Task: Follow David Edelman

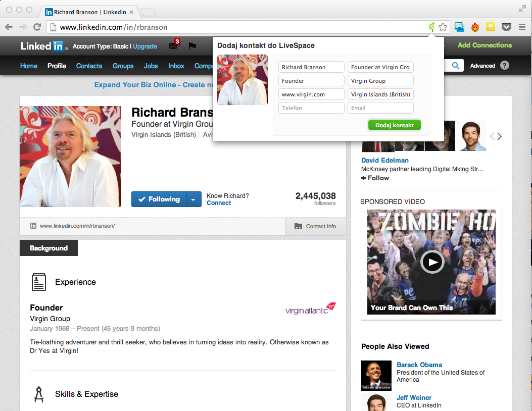Action: click(375, 178)
